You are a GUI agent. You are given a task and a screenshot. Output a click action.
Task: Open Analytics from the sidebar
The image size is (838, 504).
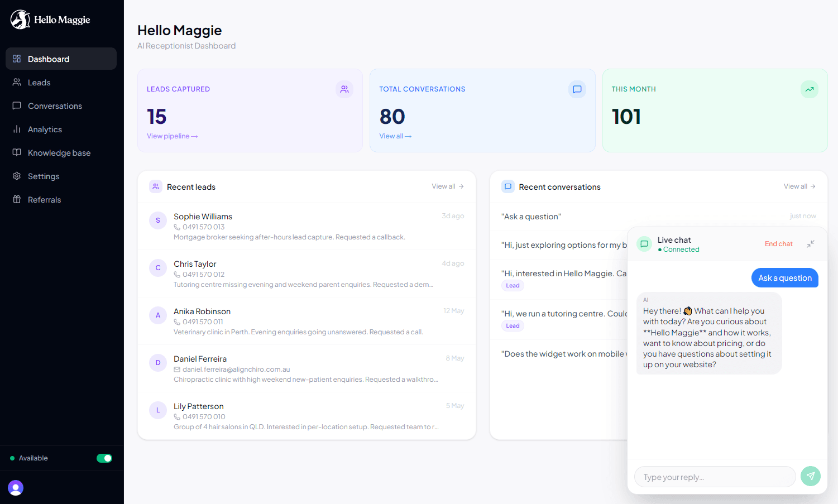click(x=61, y=129)
